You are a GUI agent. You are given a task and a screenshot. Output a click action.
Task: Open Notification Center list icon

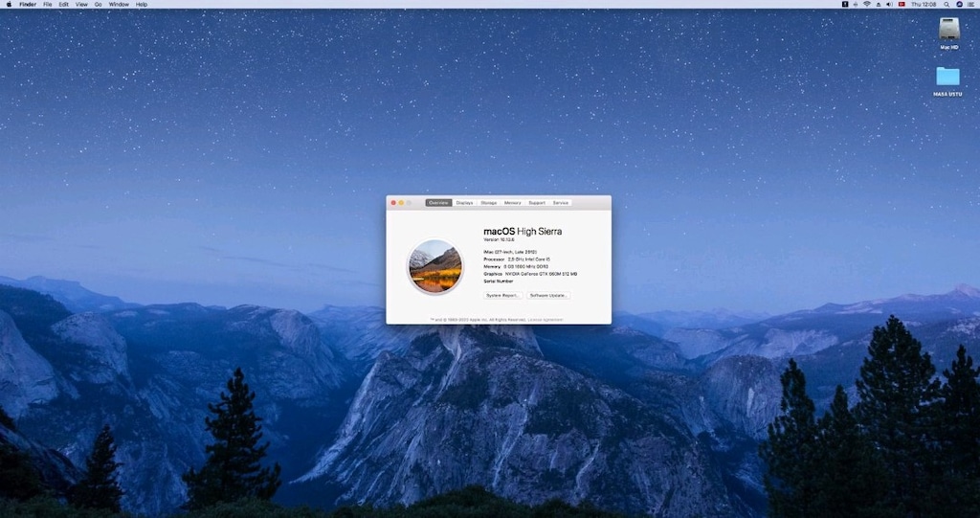coord(970,5)
